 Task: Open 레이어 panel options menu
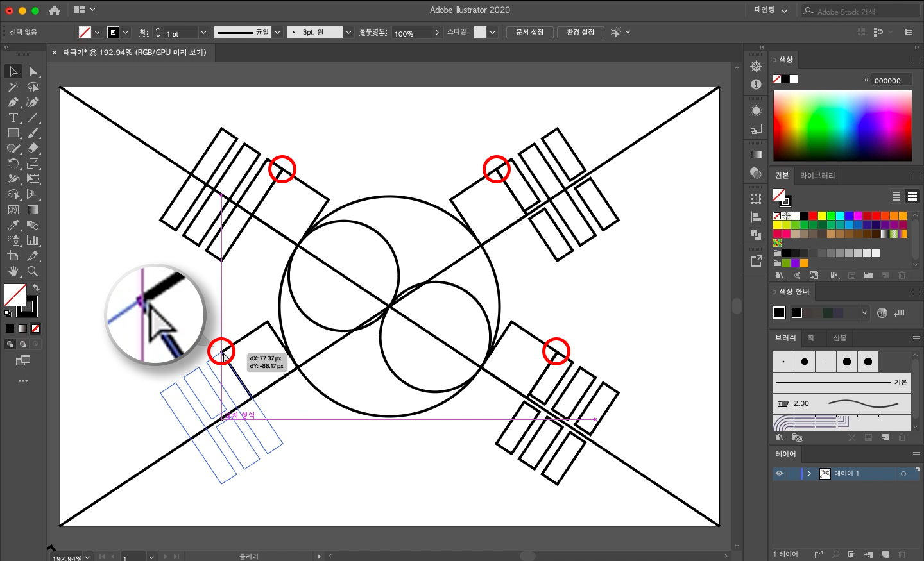(916, 454)
